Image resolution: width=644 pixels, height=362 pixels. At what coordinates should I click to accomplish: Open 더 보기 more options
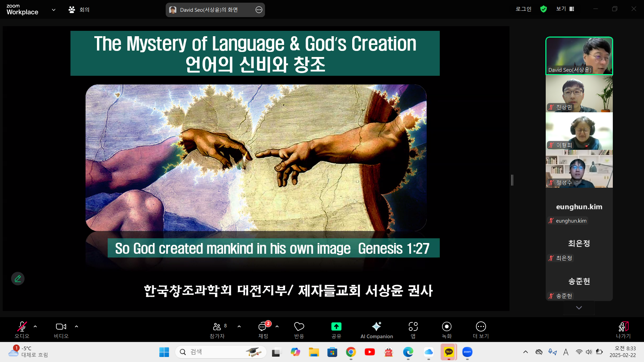[481, 330]
